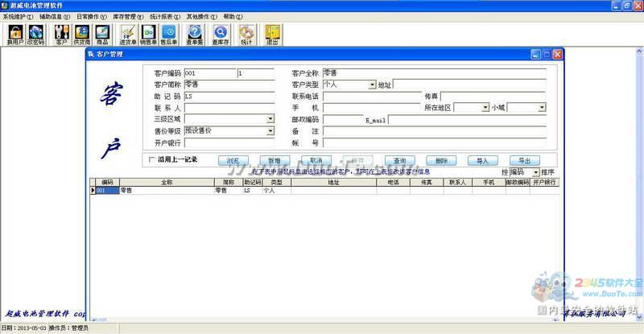
Task: Click the 退出 exit toolbar icon
Action: pyautogui.click(x=272, y=35)
